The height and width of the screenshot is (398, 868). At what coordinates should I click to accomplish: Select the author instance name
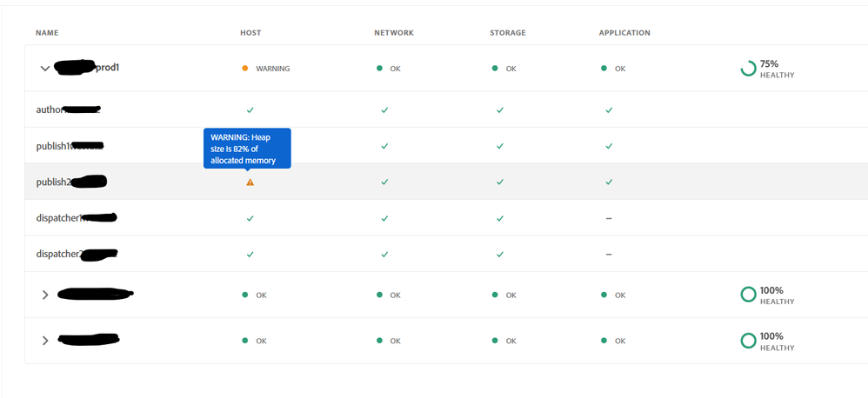click(50, 110)
